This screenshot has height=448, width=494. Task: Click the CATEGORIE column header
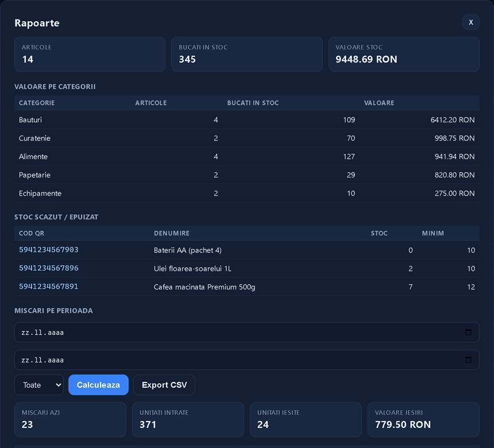pyautogui.click(x=37, y=103)
